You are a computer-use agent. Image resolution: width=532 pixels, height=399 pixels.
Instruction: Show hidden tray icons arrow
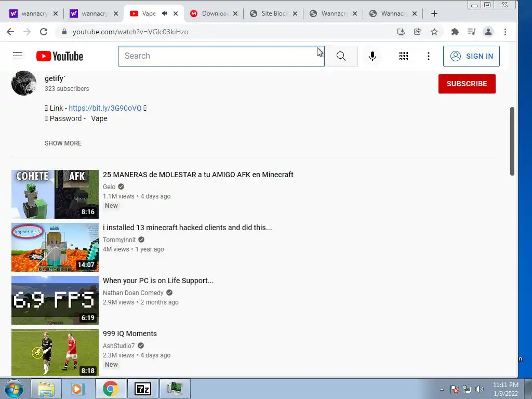(442, 389)
